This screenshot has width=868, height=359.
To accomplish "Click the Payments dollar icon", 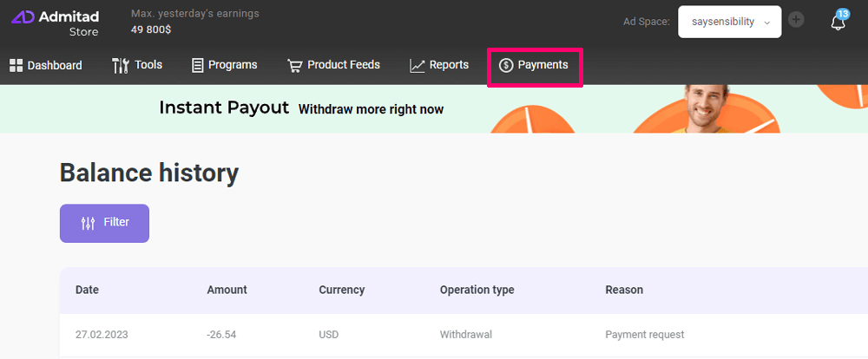I will 505,66.
